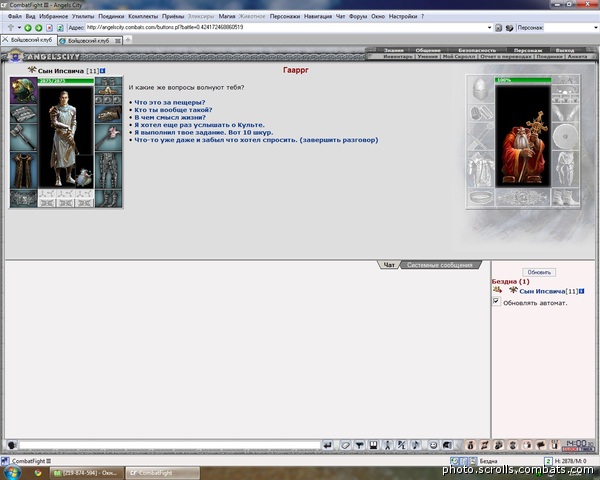The height and width of the screenshot is (480, 600).
Task: Click the green browser Back arrow
Action: (28, 28)
